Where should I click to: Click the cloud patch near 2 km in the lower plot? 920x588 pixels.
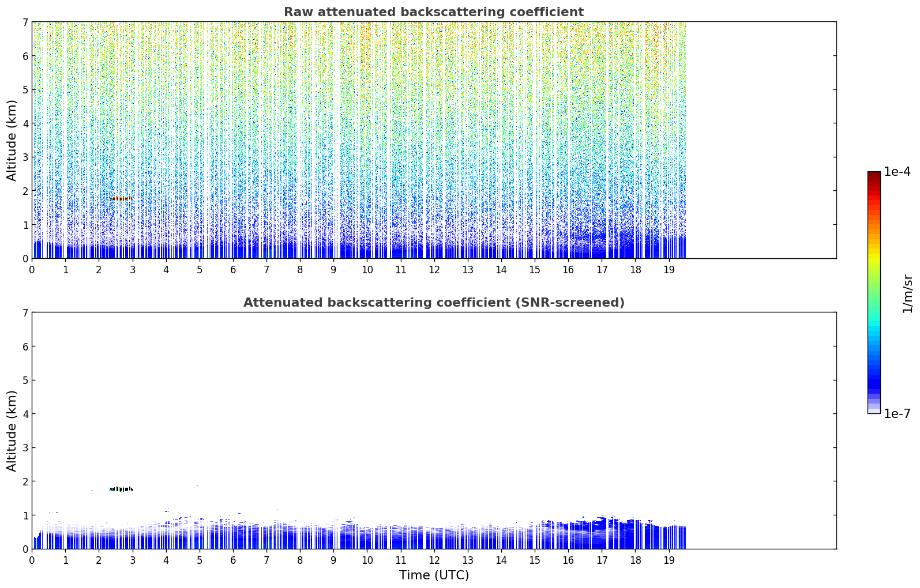(x=121, y=489)
